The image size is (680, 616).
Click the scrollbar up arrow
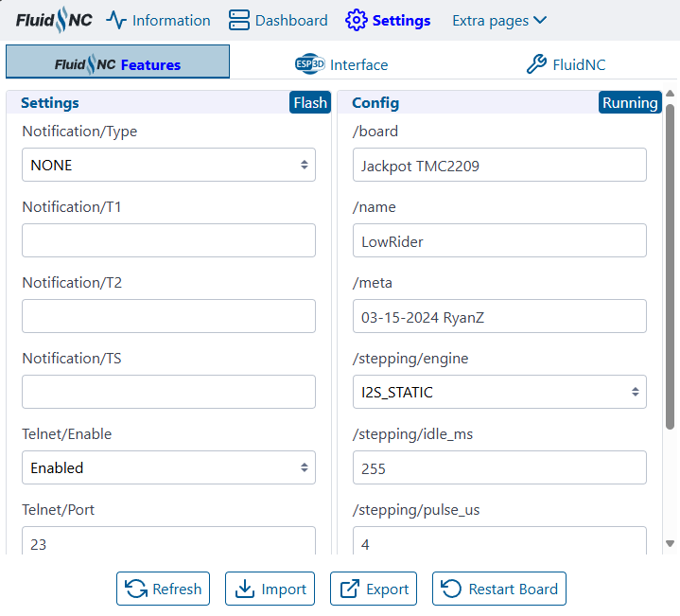click(670, 94)
